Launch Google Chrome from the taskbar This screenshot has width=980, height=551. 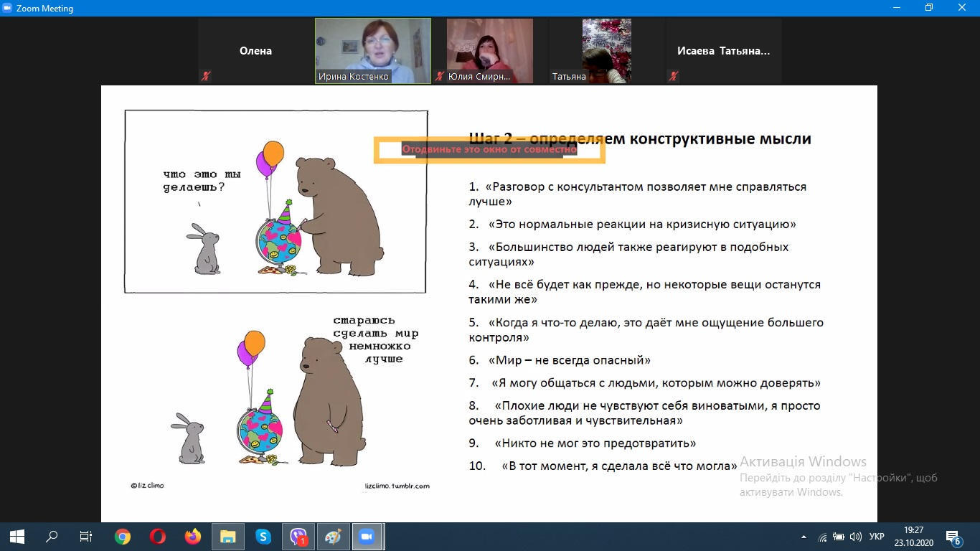pyautogui.click(x=123, y=537)
